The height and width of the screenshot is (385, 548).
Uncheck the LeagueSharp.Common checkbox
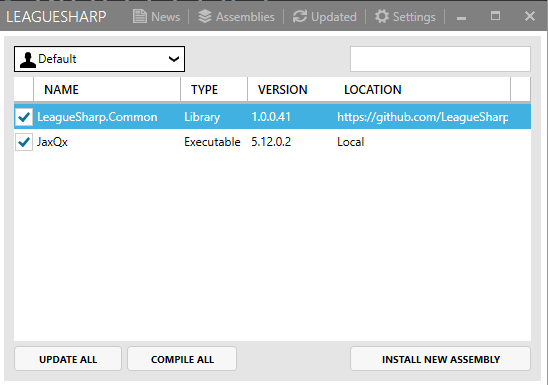tap(24, 117)
